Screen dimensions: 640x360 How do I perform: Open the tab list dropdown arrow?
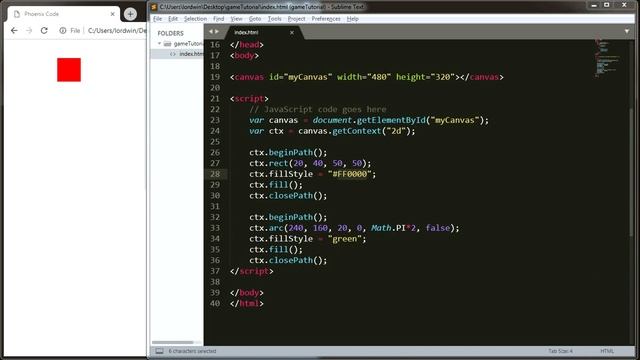(x=627, y=31)
